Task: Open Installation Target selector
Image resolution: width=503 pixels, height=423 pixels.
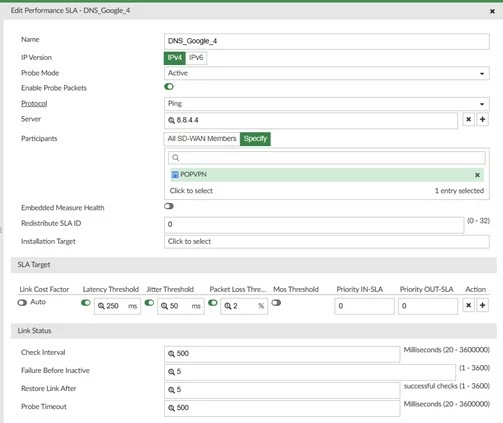Action: pos(326,242)
